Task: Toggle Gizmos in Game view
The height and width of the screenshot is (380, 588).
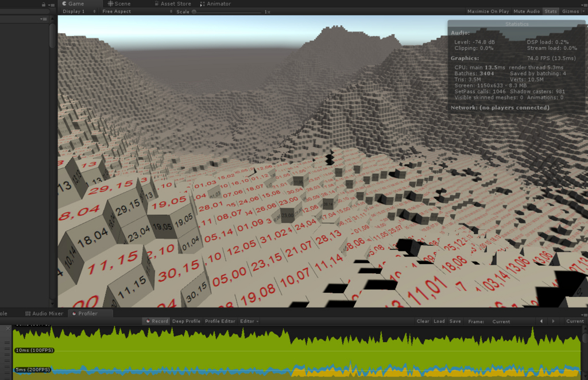Action: 570,11
